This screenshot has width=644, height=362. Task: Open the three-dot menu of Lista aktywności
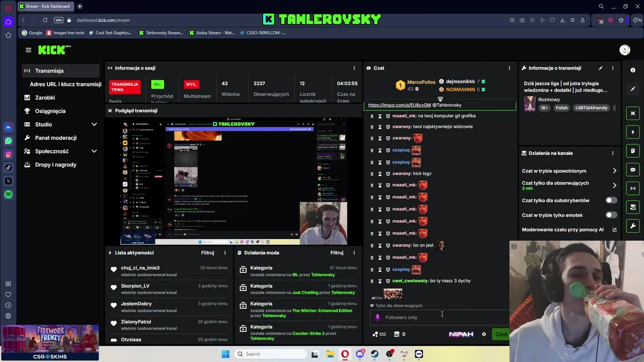pos(225,253)
